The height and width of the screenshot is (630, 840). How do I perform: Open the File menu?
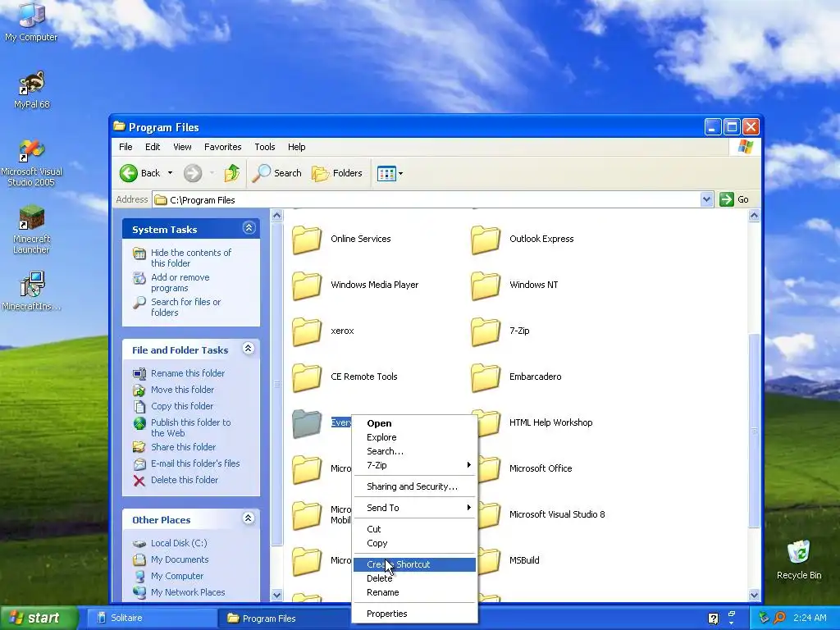[x=126, y=147]
